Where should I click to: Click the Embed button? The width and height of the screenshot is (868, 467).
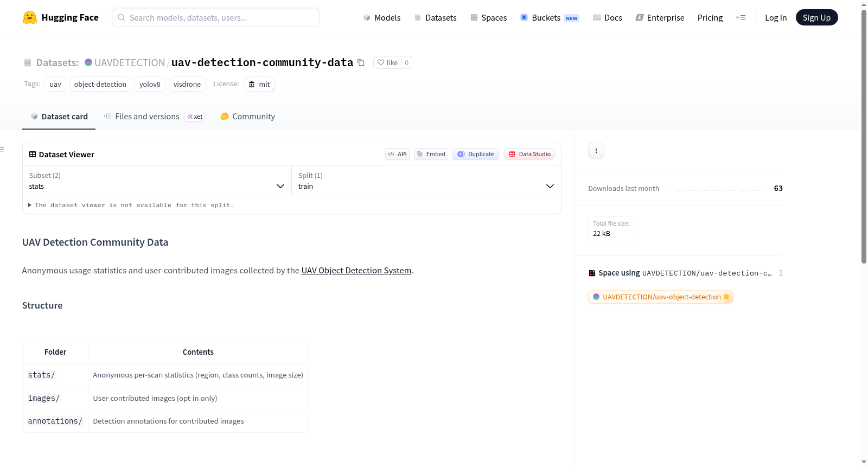[431, 154]
